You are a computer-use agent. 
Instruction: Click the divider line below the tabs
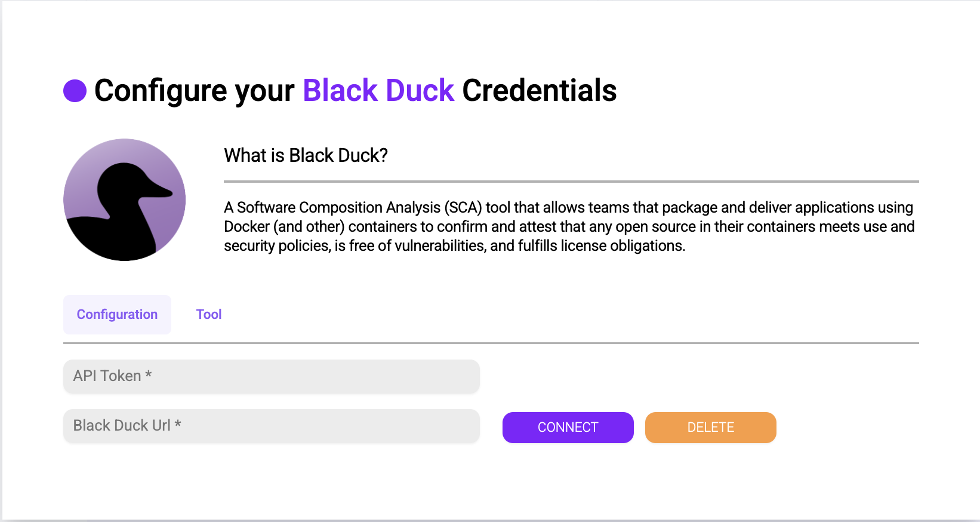pos(491,343)
